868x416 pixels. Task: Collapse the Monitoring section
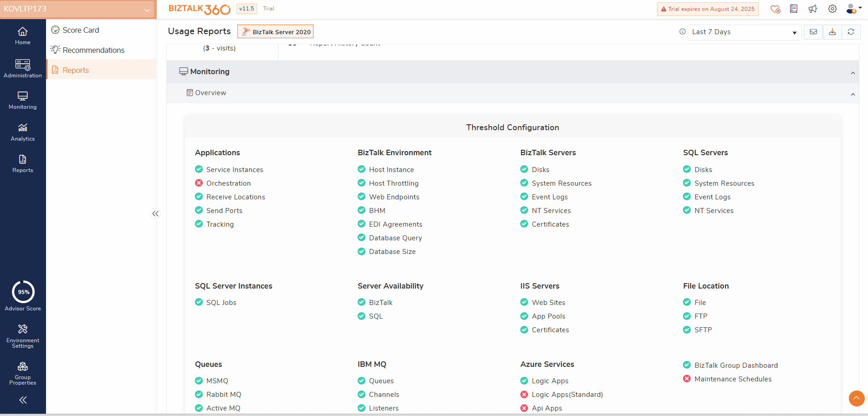click(x=853, y=72)
